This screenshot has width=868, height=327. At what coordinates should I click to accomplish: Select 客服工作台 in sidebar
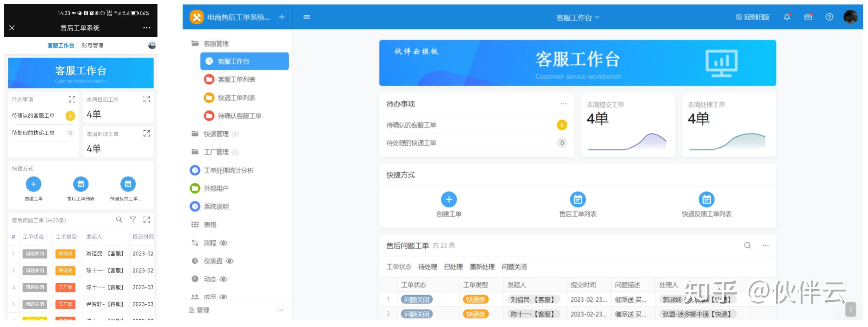(x=244, y=61)
